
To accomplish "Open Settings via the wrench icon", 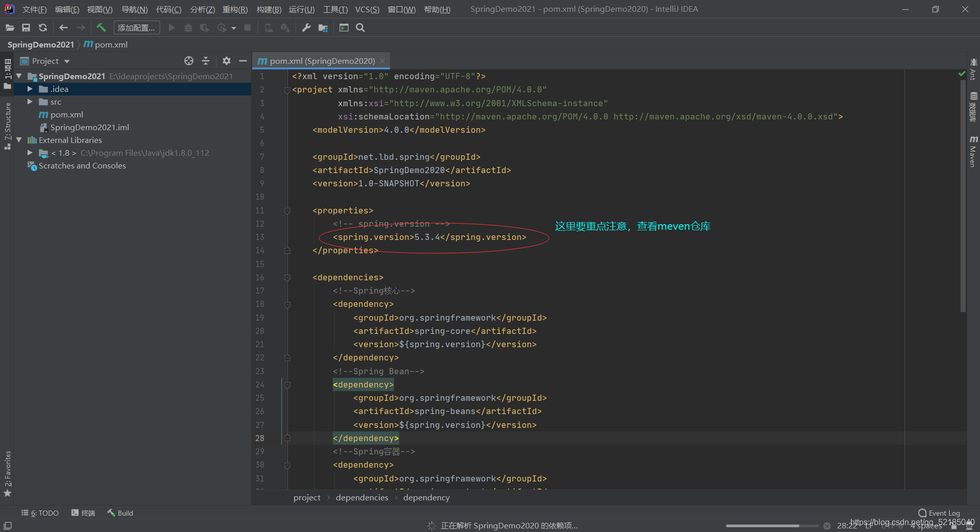I will coord(306,28).
